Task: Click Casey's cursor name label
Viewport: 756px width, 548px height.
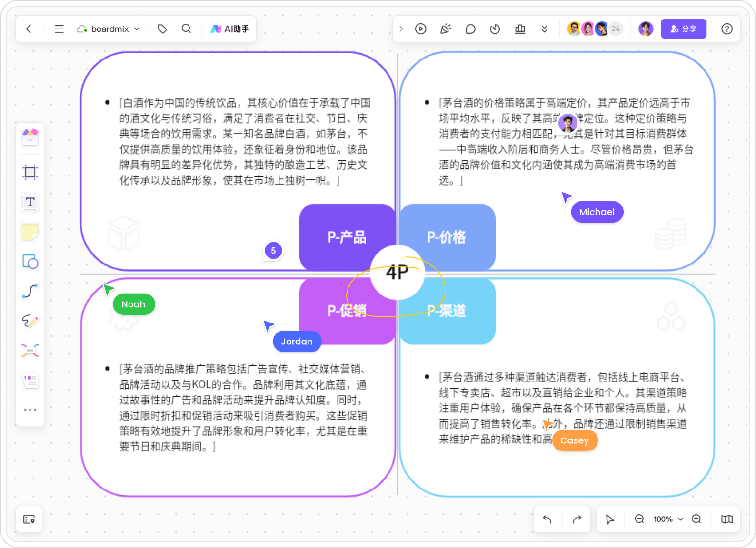Action: tap(575, 440)
